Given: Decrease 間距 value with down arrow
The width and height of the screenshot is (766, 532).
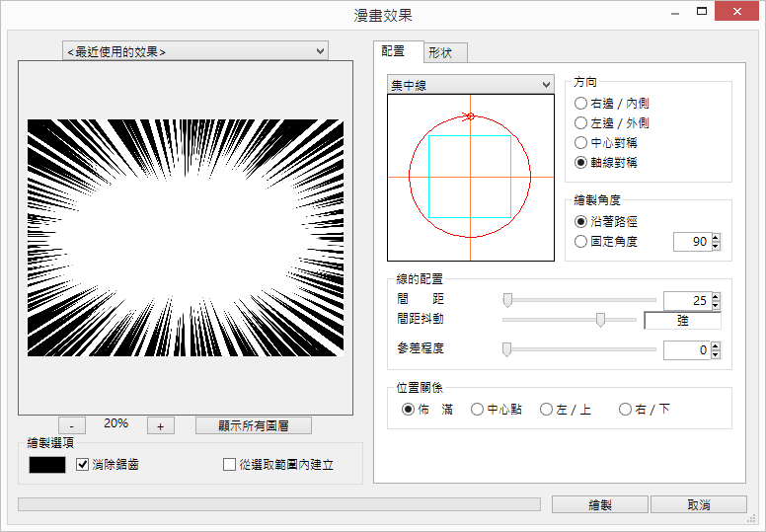Looking at the screenshot, I should 716,305.
